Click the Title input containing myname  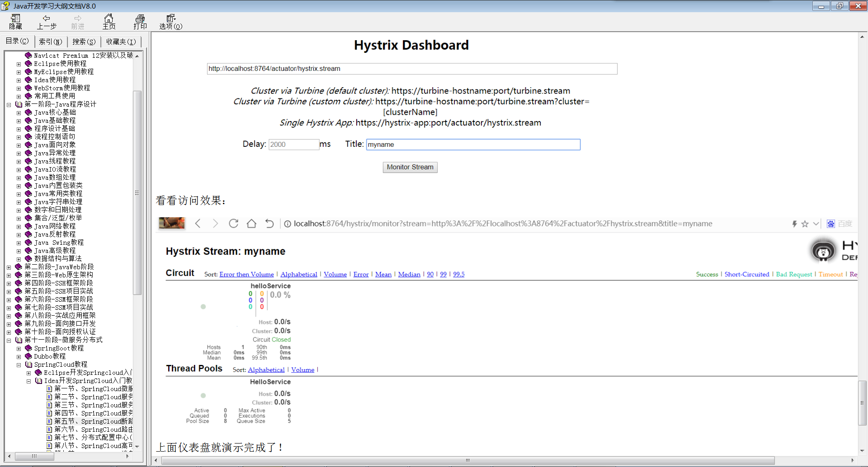coord(473,145)
